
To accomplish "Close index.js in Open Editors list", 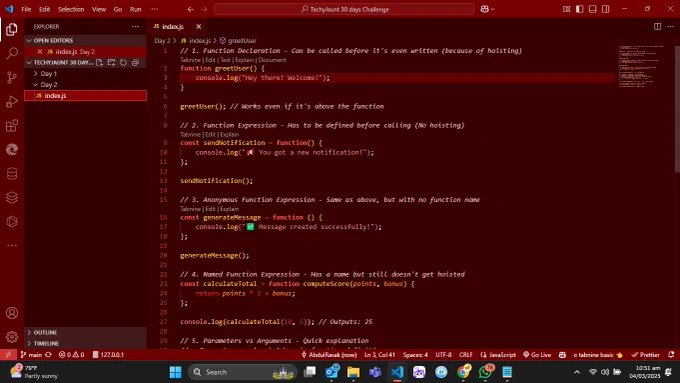I will (40, 51).
